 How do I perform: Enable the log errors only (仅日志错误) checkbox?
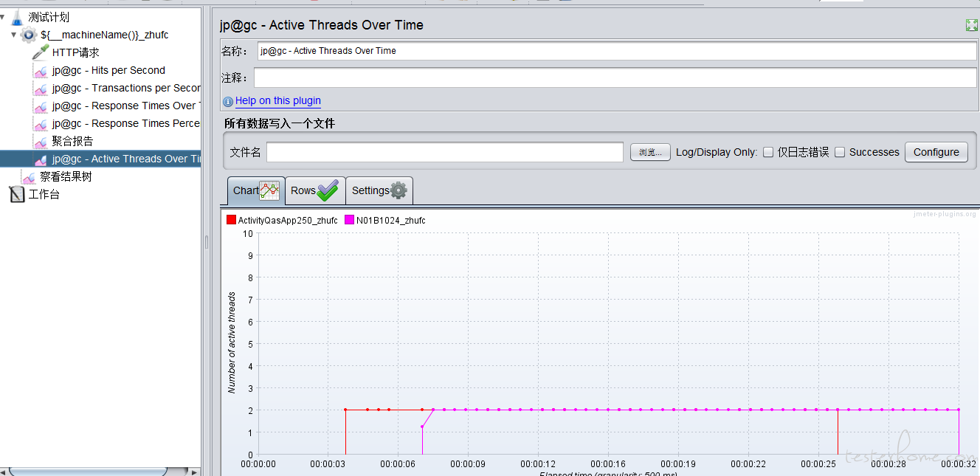pos(768,152)
